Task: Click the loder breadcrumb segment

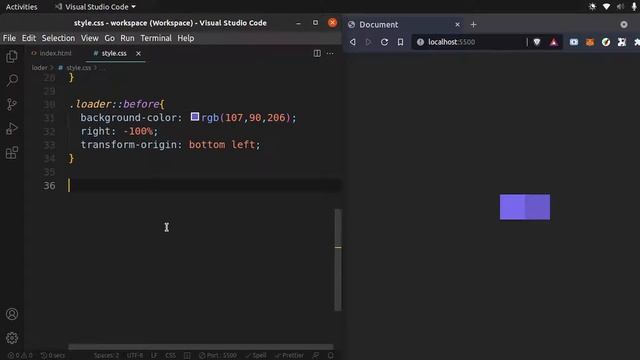Action: point(40,68)
